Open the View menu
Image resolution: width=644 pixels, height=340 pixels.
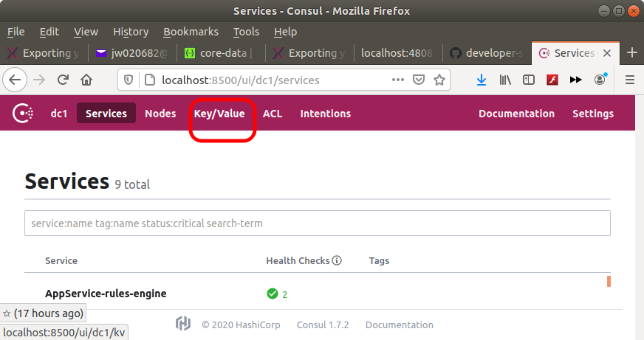point(86,32)
